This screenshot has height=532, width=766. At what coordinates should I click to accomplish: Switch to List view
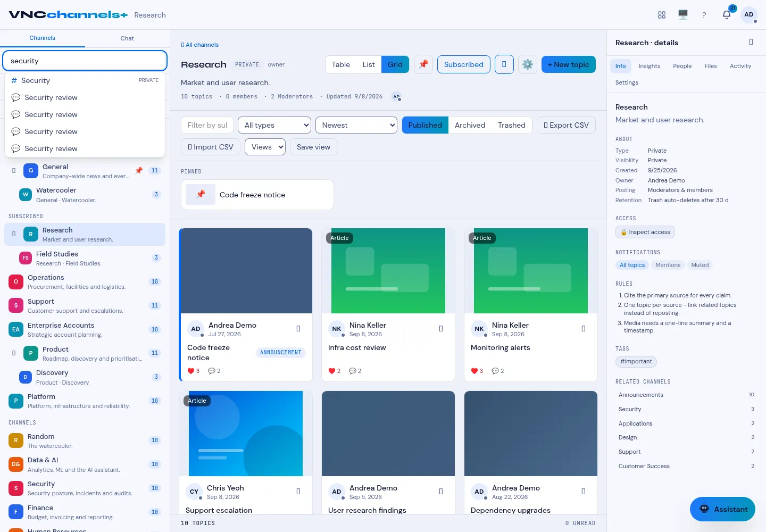[x=369, y=64]
